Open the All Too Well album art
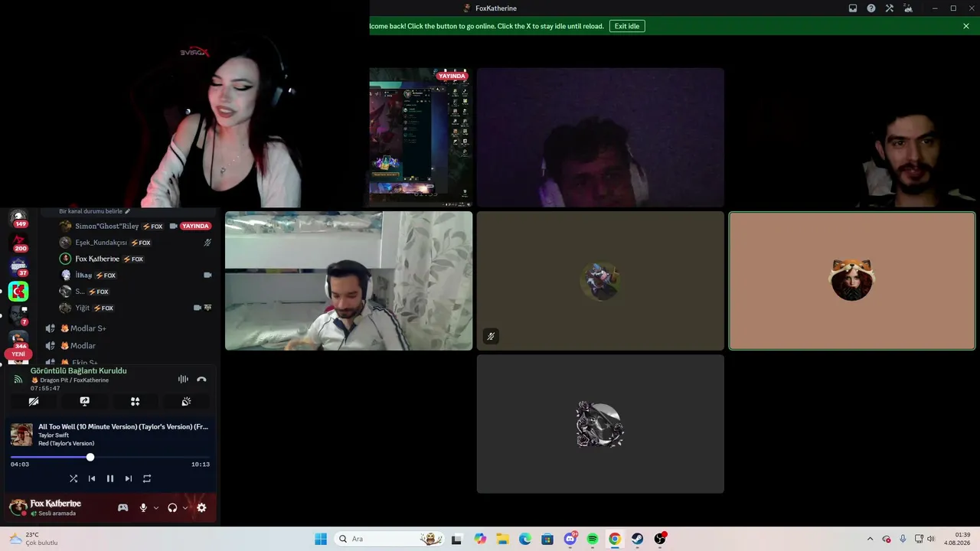980x551 pixels. pyautogui.click(x=21, y=435)
